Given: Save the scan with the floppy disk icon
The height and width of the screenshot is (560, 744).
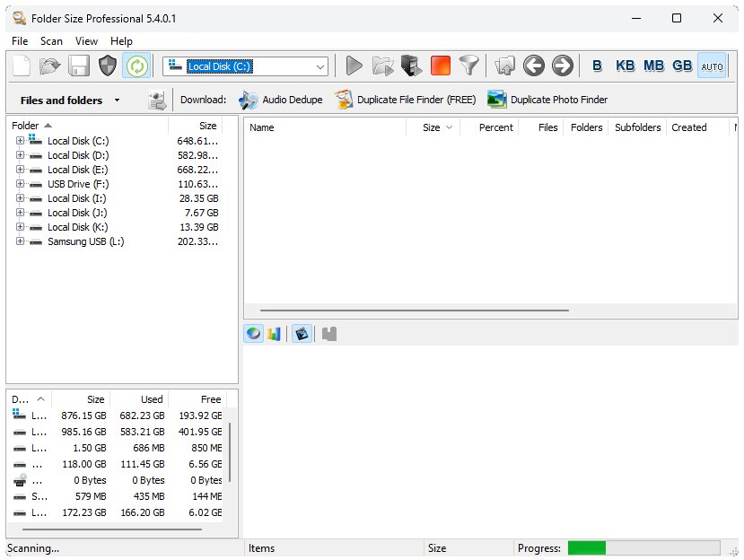Looking at the screenshot, I should pyautogui.click(x=79, y=66).
